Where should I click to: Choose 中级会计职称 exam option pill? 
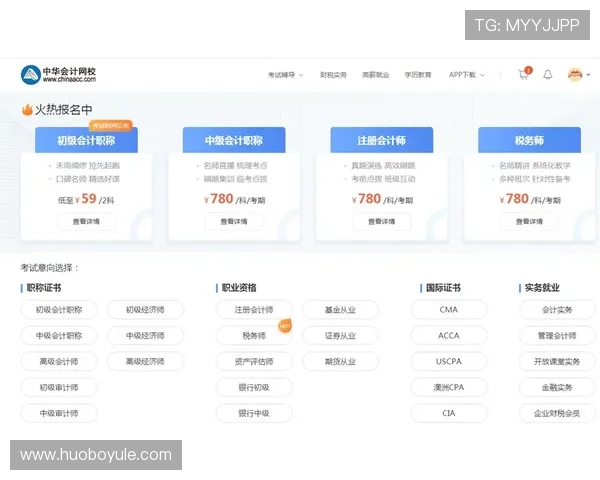click(x=59, y=336)
